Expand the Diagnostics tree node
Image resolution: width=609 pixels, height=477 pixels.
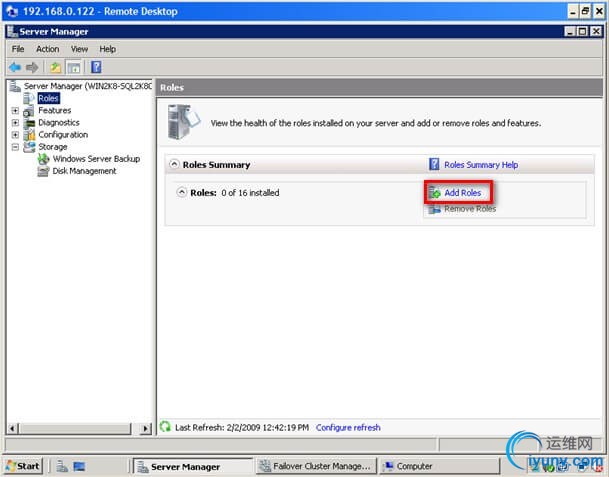pos(15,123)
